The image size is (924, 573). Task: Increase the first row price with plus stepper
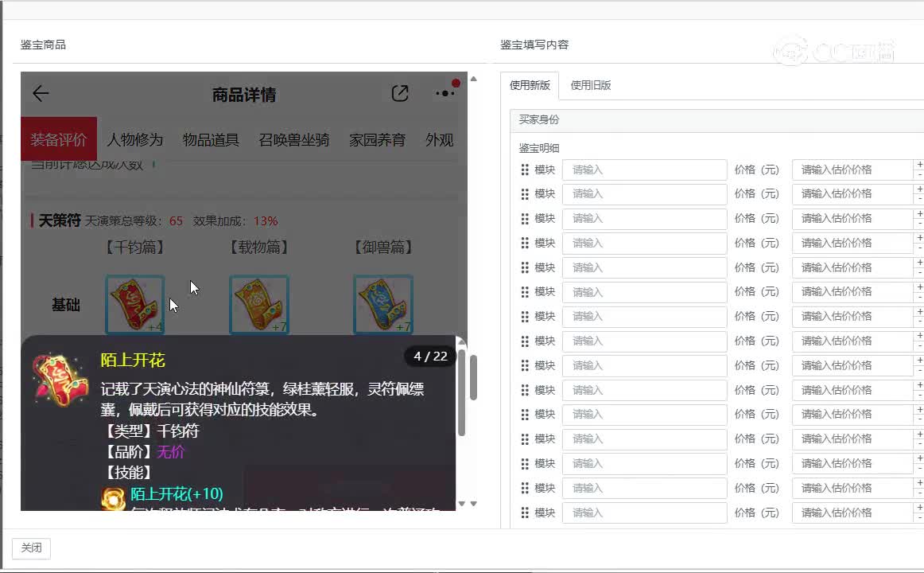coord(919,165)
